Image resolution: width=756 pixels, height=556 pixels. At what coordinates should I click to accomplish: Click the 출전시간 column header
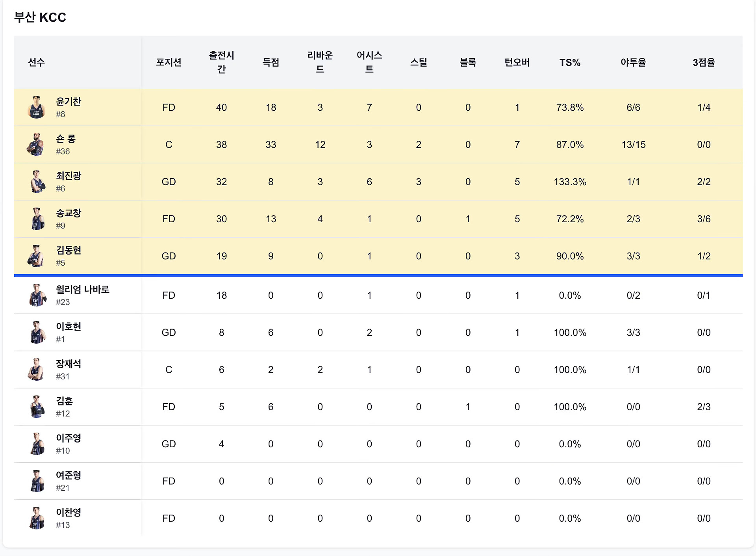coord(221,62)
